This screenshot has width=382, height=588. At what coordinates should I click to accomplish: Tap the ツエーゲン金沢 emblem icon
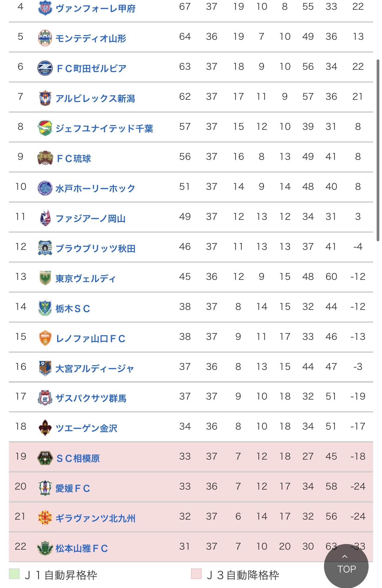(x=45, y=428)
